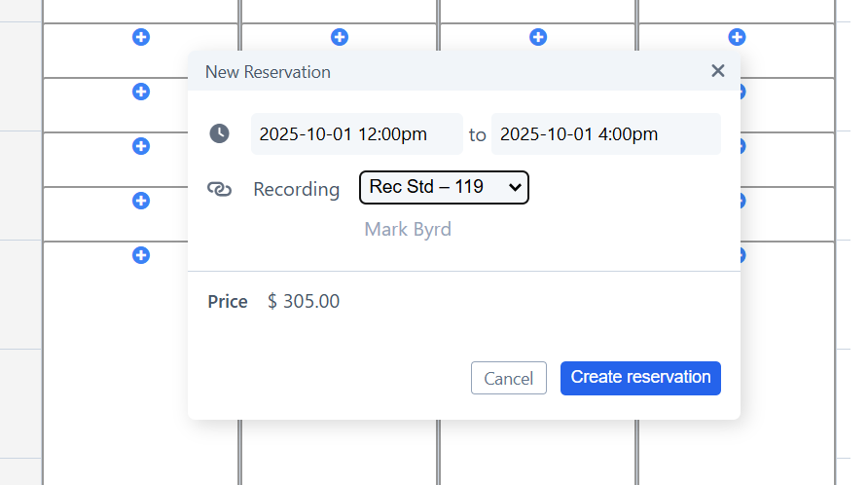Click the Recording label

pos(296,190)
